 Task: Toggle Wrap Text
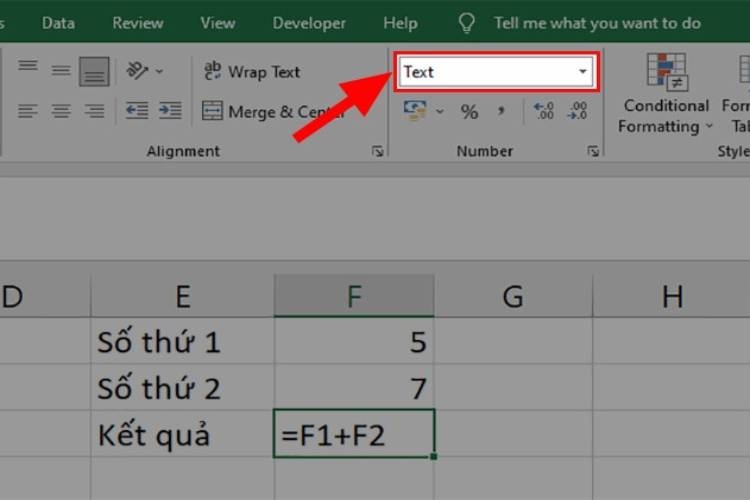coord(252,72)
